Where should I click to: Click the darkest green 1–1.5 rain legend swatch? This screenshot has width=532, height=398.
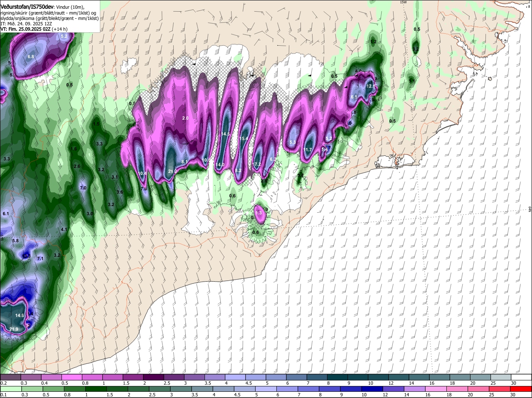pyautogui.click(x=96, y=388)
